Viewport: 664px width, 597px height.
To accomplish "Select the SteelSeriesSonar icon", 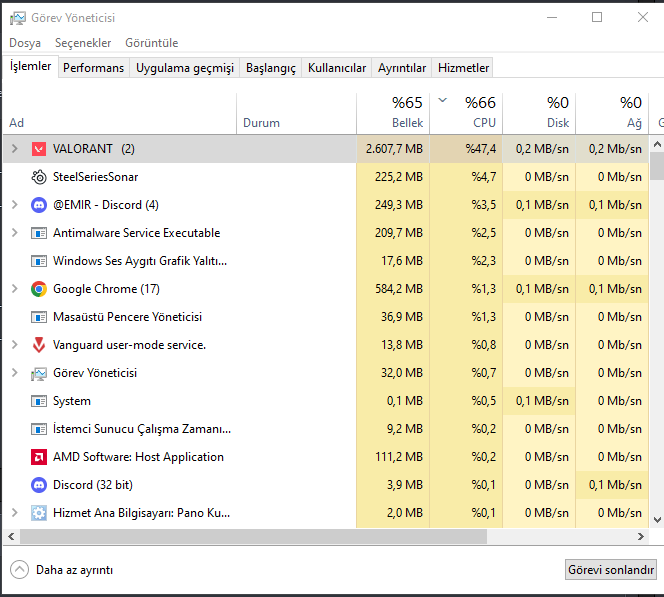I will [39, 177].
